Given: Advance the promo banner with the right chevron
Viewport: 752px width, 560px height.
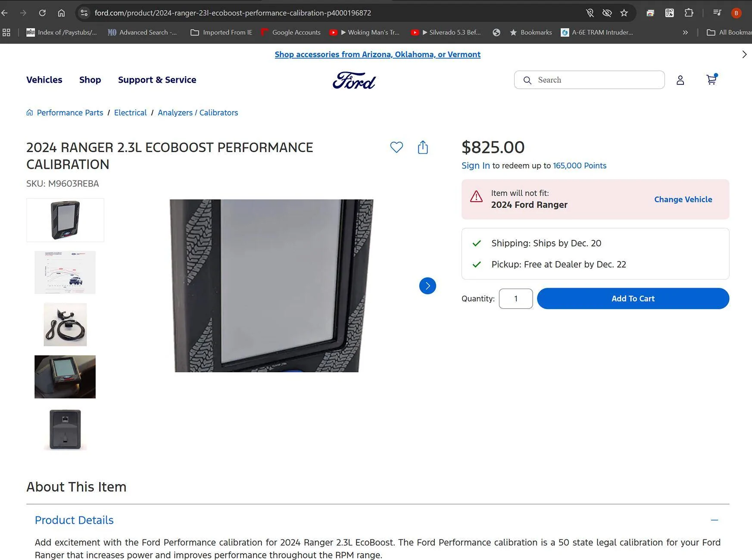Looking at the screenshot, I should pyautogui.click(x=744, y=54).
